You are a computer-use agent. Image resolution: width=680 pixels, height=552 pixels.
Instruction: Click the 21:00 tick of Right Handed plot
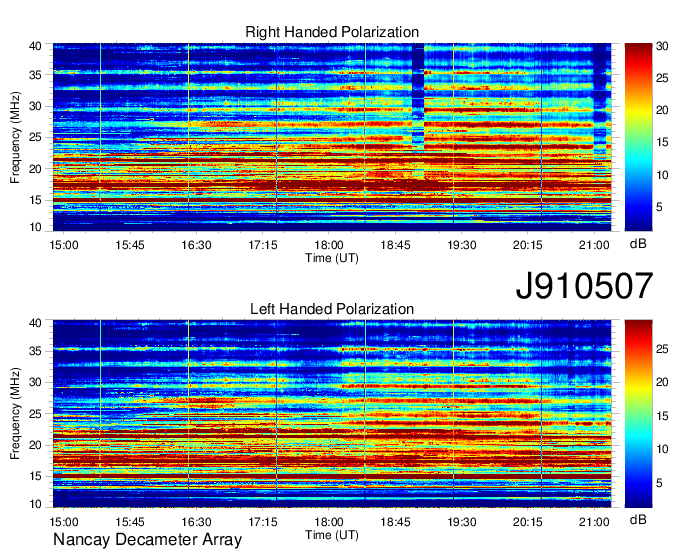(594, 245)
